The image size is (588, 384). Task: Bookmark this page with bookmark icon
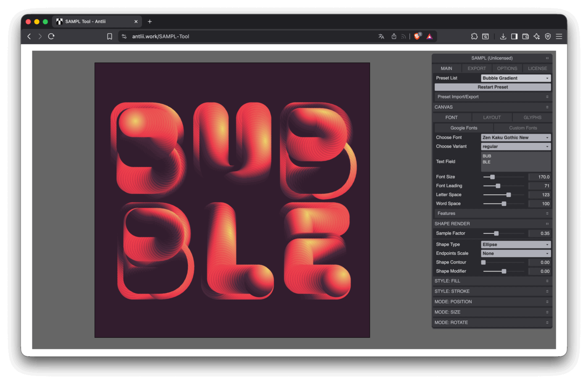110,37
